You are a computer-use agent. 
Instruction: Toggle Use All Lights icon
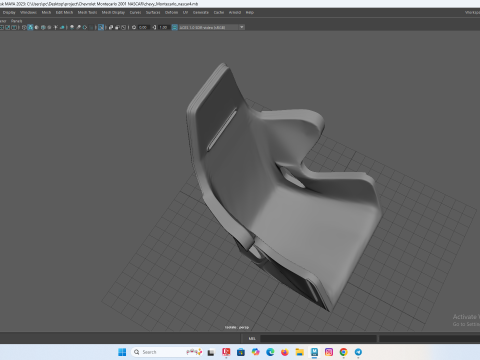point(56,27)
